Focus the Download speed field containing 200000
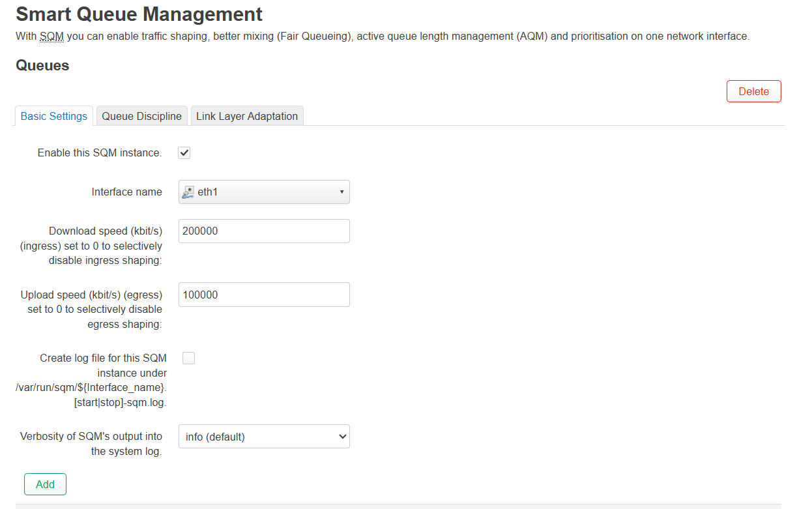The width and height of the screenshot is (812, 509). tap(264, 231)
